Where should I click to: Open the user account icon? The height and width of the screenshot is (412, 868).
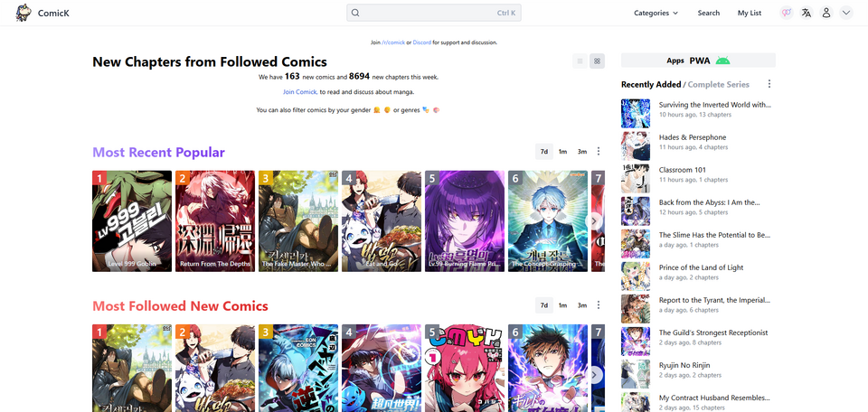(826, 13)
